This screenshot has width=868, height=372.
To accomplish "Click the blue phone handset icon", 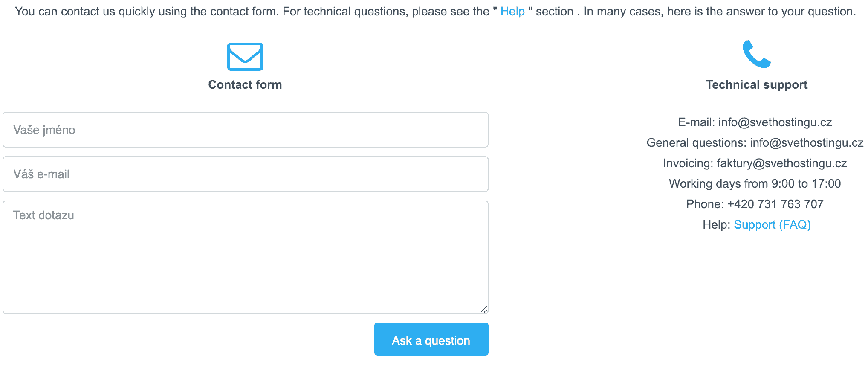I will (x=756, y=54).
